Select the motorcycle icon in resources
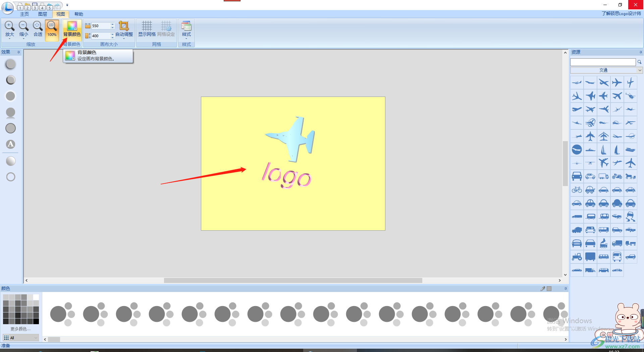The image size is (644, 352). click(617, 176)
